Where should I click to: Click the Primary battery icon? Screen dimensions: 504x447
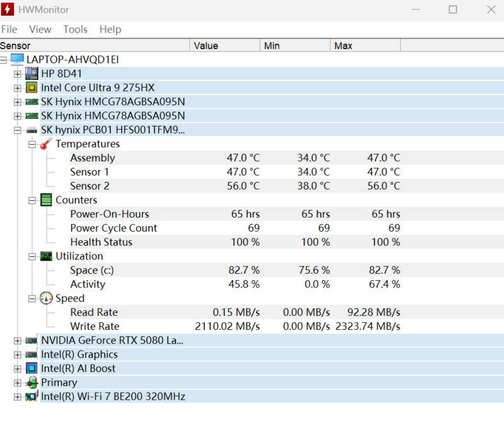(x=31, y=383)
